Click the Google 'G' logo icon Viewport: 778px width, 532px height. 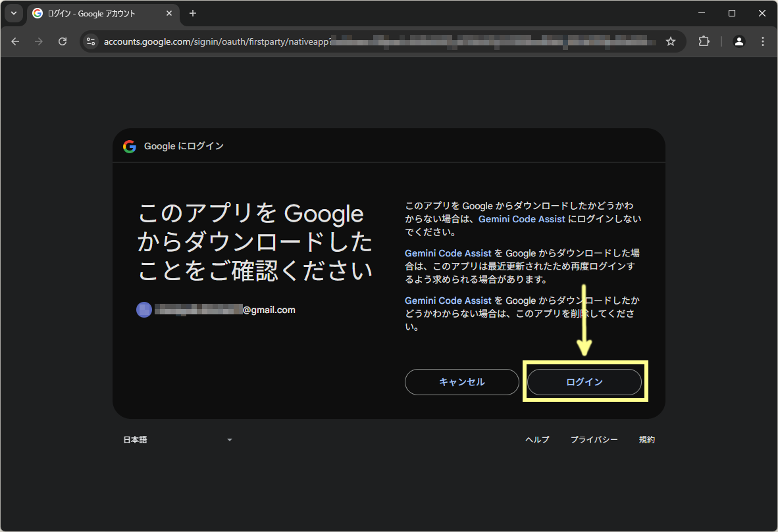click(x=129, y=146)
